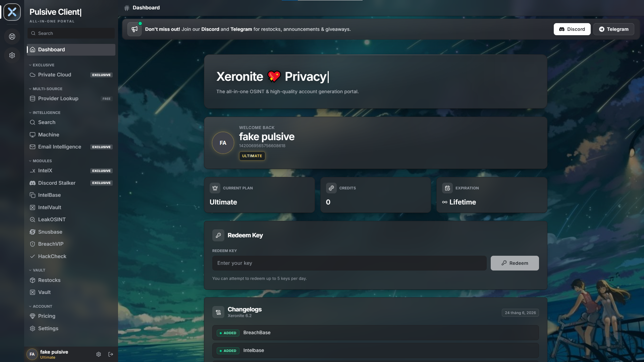The width and height of the screenshot is (644, 362).
Task: Click the Private Cloud cloud icon
Action: coord(33,75)
